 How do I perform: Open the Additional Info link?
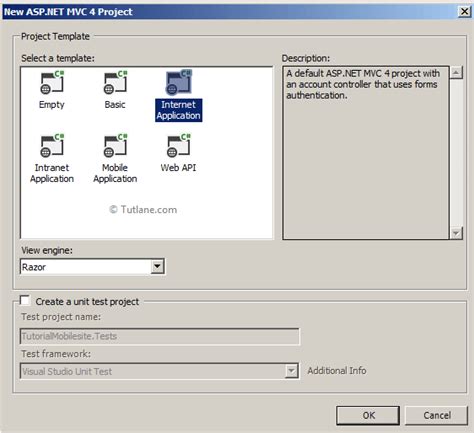coord(337,371)
